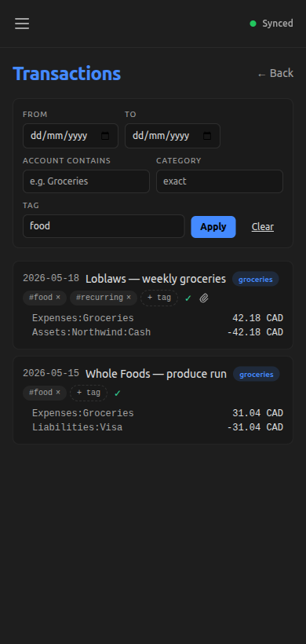Select the Loblaws — weekly groceries title
Screen dimensions: 306x644
tap(155, 279)
